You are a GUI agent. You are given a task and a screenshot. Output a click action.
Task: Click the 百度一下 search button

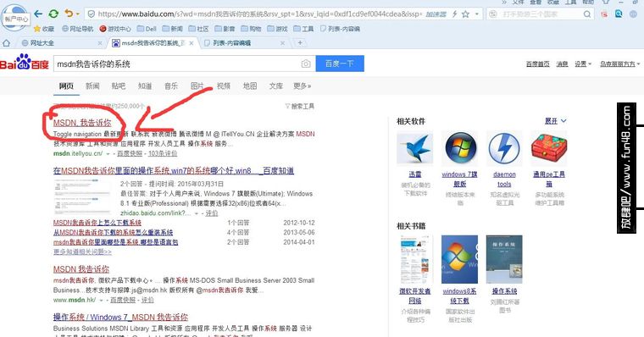click(x=340, y=64)
